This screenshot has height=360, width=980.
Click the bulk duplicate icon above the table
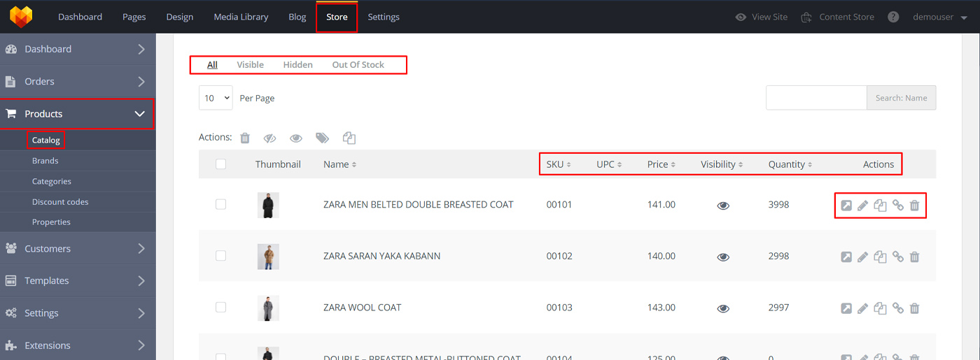click(349, 138)
